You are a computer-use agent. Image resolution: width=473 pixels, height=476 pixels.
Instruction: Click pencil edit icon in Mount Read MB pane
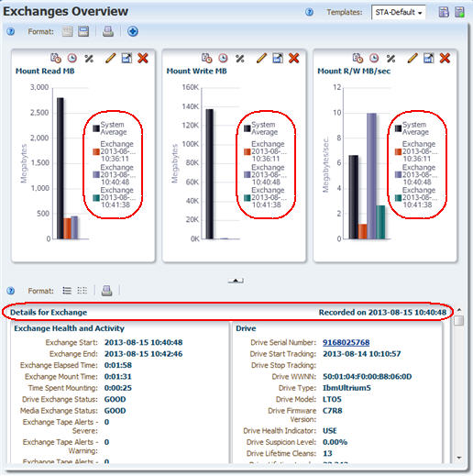pyautogui.click(x=110, y=58)
